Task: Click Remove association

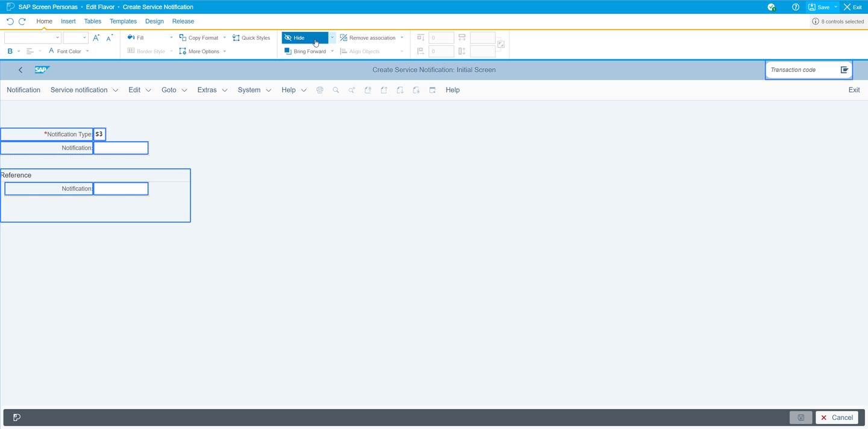Action: [368, 37]
